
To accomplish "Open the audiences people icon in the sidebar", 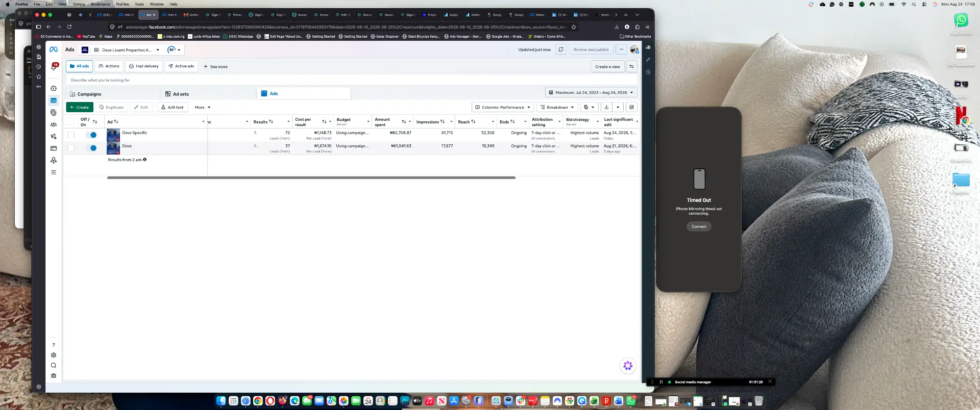I will point(54,124).
